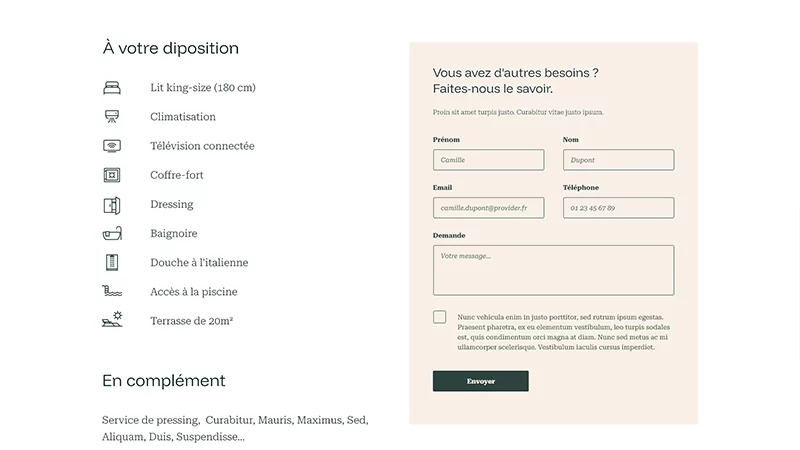Screen dimensions: 800x450
Task: Click the king-size bed icon
Action: (112, 88)
